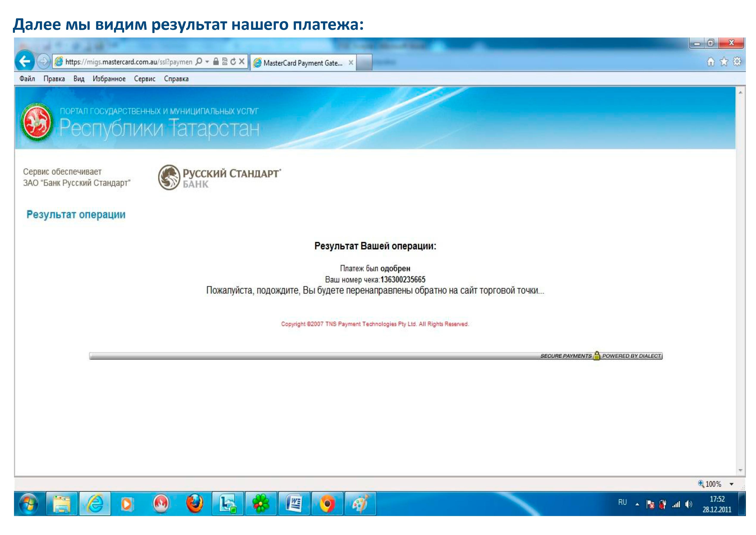Click the Русский Стандарт Банк logo

click(219, 177)
